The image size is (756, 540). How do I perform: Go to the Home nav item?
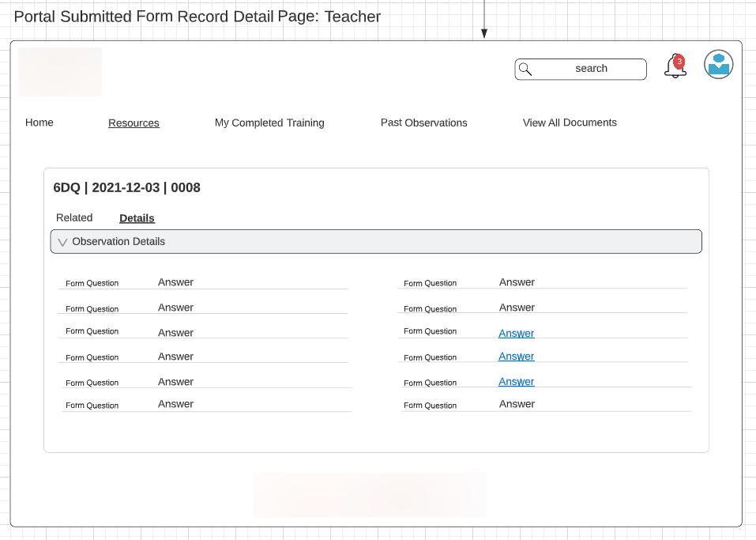(x=39, y=123)
